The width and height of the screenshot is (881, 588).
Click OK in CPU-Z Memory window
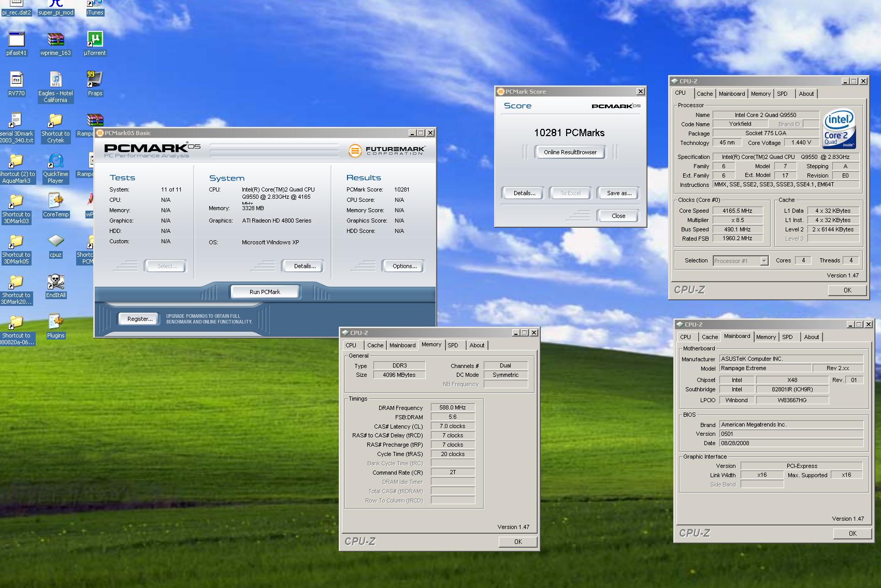518,542
